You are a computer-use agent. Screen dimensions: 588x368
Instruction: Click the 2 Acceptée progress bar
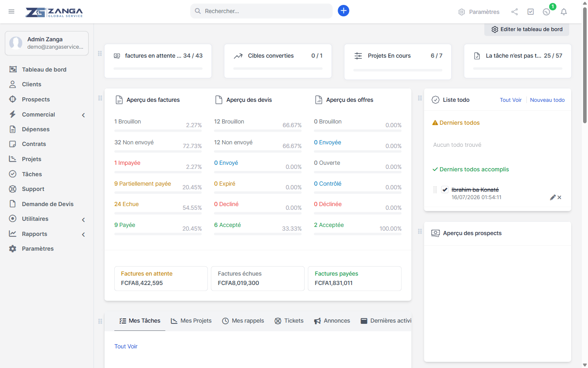(358, 234)
